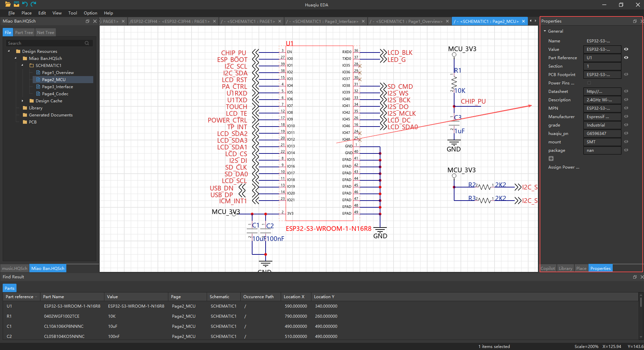Screen dimensions: 644x350
Task: Click the redo arrow icon
Action: click(x=33, y=4)
